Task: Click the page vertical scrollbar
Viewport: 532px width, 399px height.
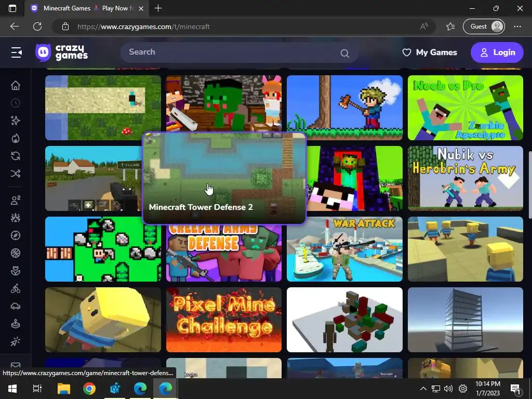Action: pos(530,185)
